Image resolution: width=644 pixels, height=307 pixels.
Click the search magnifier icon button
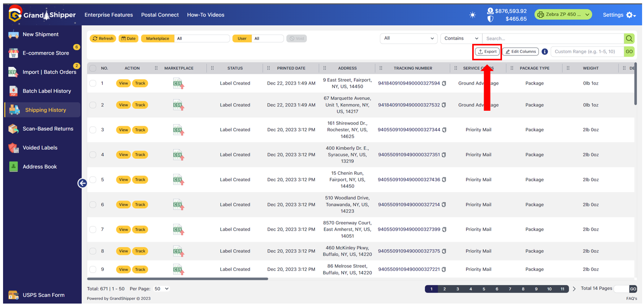coord(629,39)
